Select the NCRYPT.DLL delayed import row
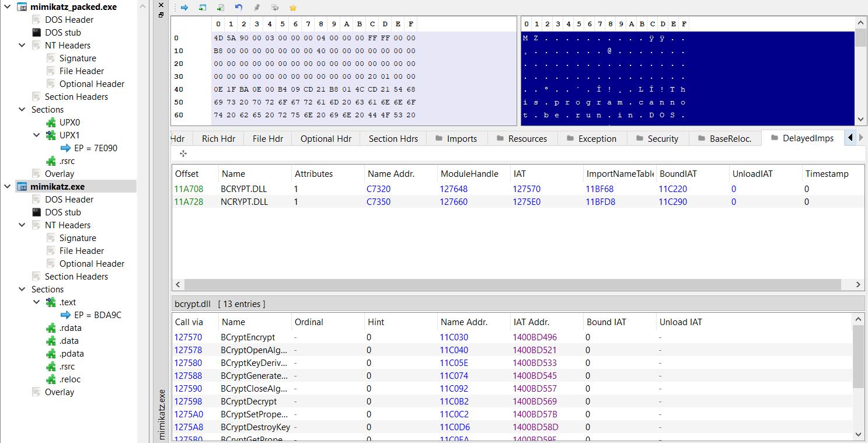This screenshot has height=443, width=868. click(518, 202)
